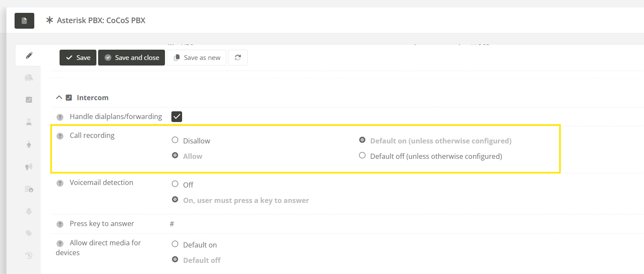The height and width of the screenshot is (274, 644).
Task: Click the refresh icon button
Action: (238, 58)
